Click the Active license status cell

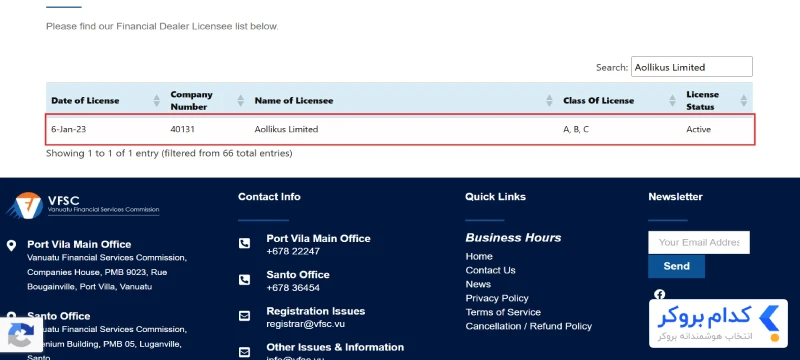(698, 129)
